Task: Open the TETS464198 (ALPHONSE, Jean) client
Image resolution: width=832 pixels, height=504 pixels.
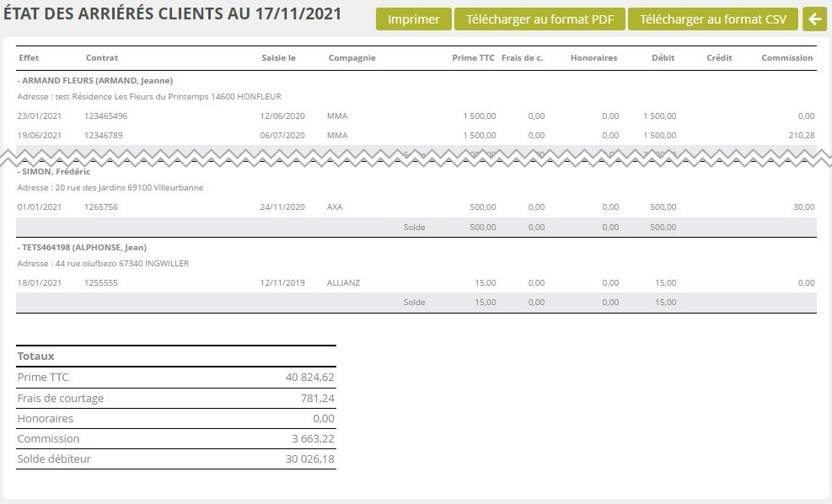Action: 83,248
